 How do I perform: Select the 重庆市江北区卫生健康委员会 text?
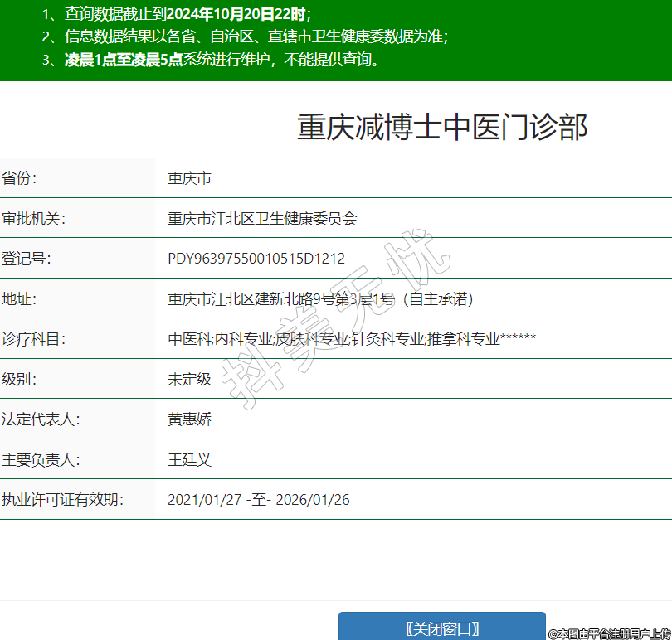click(x=262, y=219)
